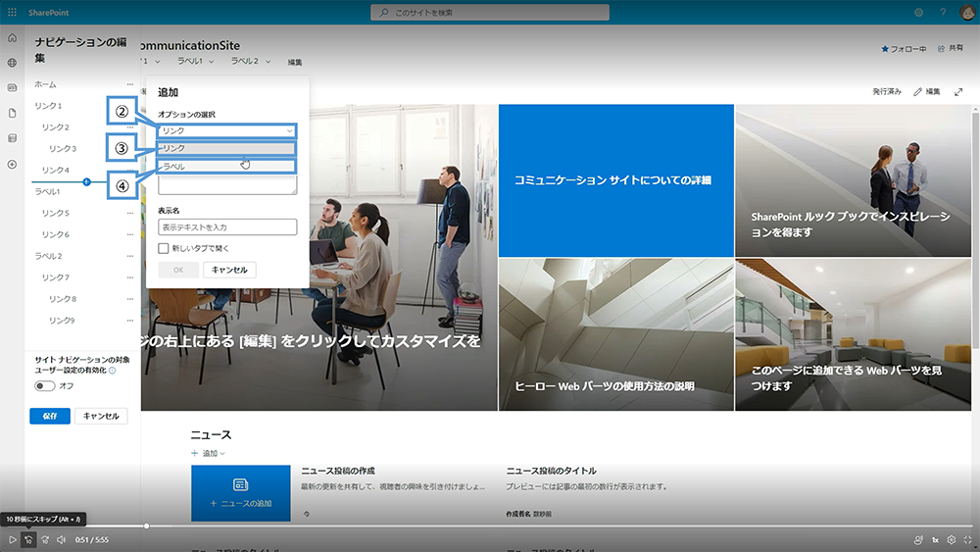The width and height of the screenshot is (980, 552).
Task: Play the video with the play icon
Action: point(12,539)
